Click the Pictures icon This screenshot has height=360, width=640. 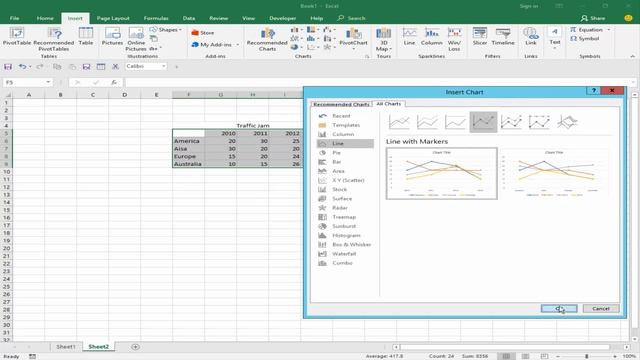point(112,36)
